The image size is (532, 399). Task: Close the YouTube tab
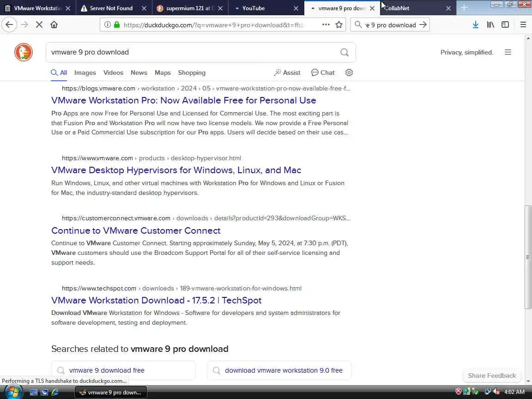coord(296,8)
